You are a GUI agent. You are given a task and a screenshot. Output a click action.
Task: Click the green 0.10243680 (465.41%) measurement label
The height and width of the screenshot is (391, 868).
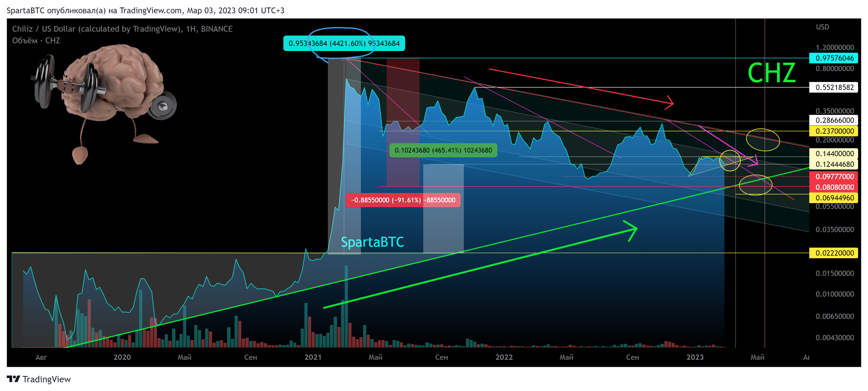443,150
